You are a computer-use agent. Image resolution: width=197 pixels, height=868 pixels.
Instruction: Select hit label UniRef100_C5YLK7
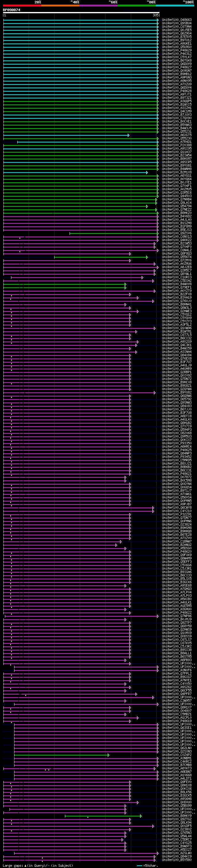pyautogui.click(x=177, y=57)
